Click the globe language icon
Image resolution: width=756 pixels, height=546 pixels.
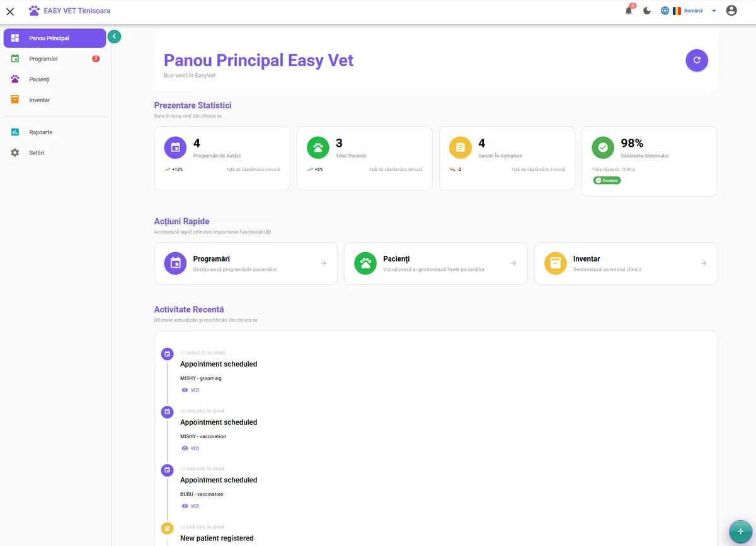665,10
